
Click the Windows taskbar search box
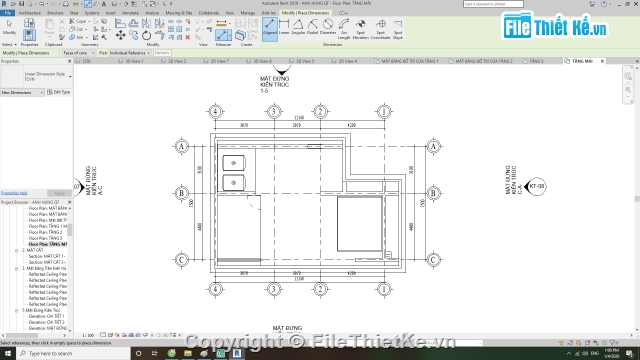[73, 353]
